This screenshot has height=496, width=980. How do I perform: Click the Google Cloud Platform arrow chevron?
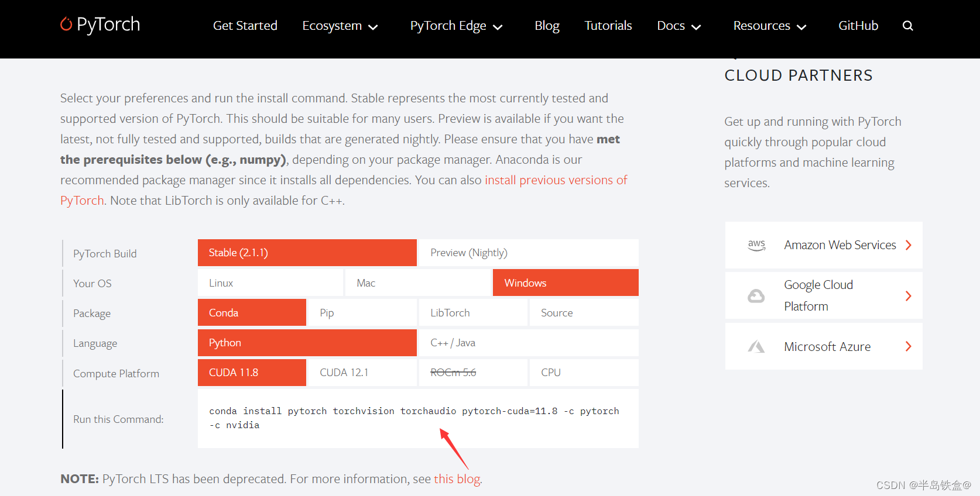pos(909,296)
